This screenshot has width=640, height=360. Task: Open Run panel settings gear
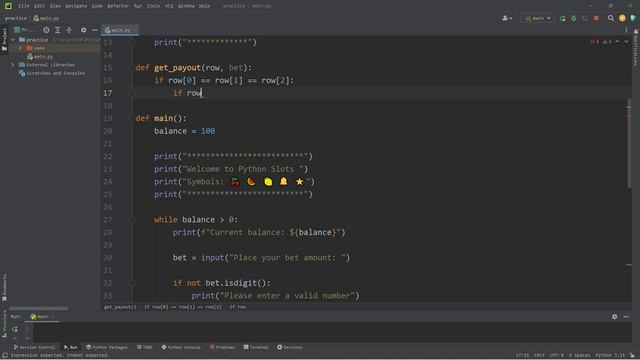click(x=614, y=317)
